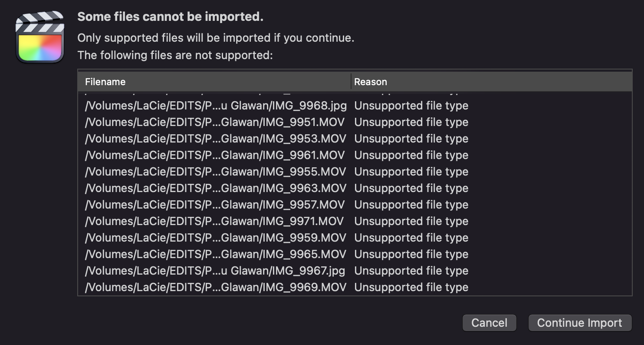The height and width of the screenshot is (345, 644).
Task: Highlight the IMG_9953.MOV row
Action: click(x=215, y=139)
